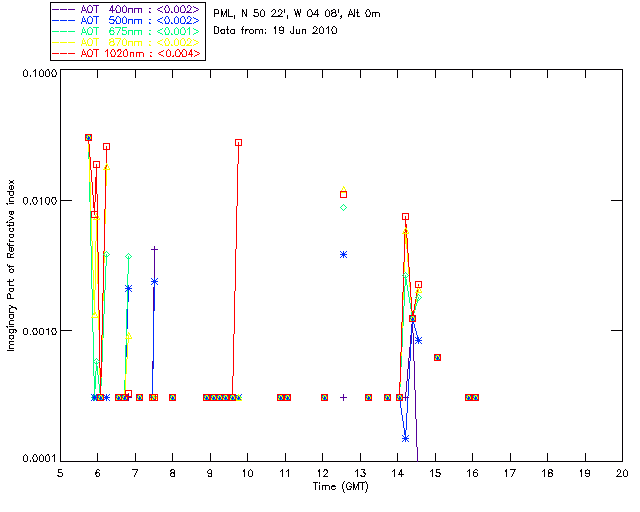
Task: Click the baseline red square marker at time 12
Action: coord(324,397)
